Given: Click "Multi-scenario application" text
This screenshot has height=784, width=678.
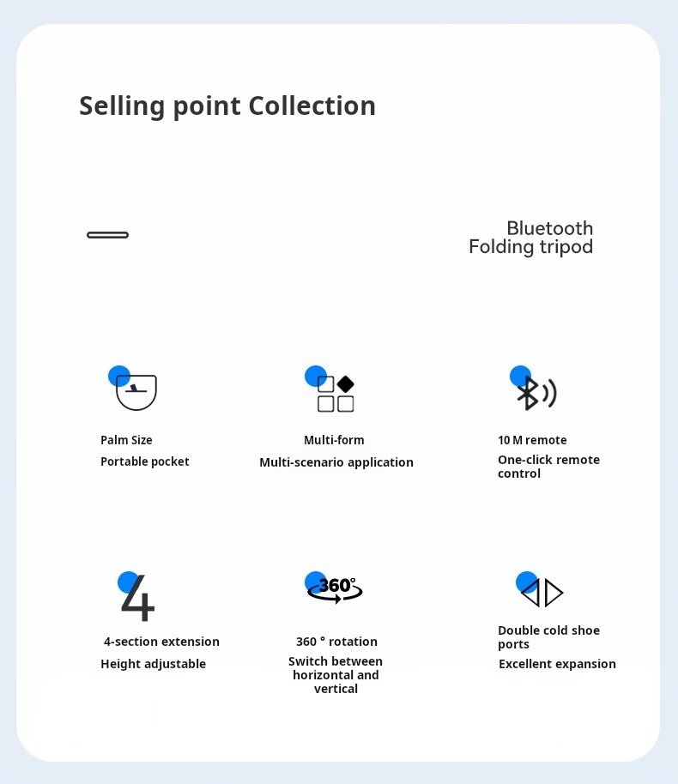Looking at the screenshot, I should point(336,462).
